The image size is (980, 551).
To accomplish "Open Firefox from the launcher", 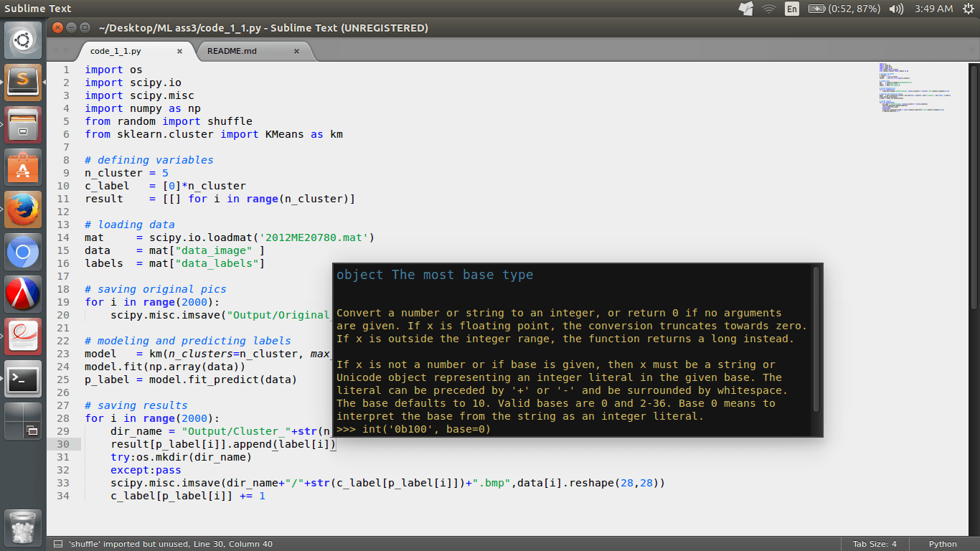I will pos(23,209).
